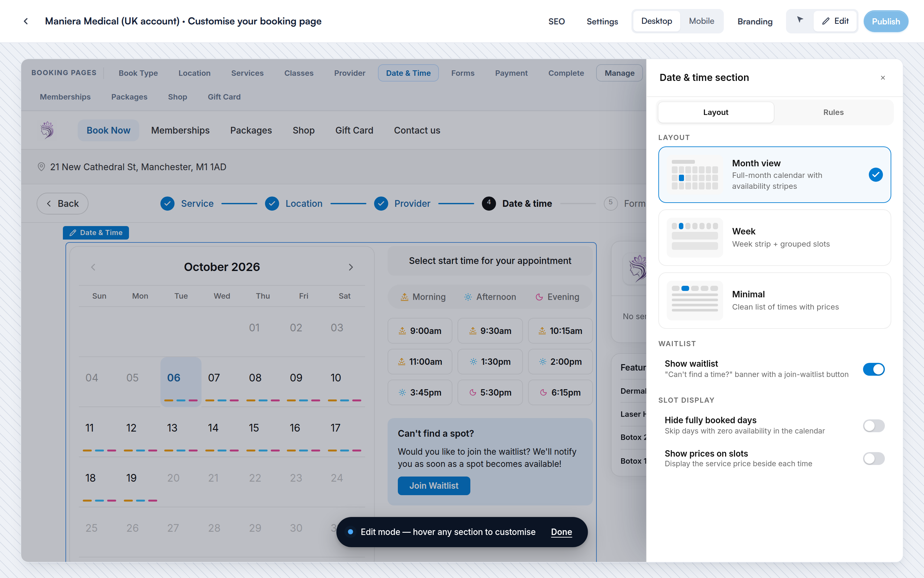Open Settings in the top bar

[602, 22]
